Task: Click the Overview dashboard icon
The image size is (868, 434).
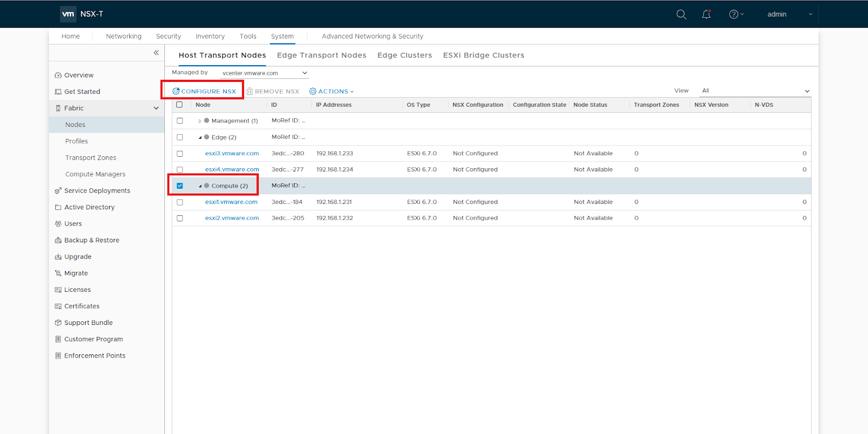Action: click(58, 75)
